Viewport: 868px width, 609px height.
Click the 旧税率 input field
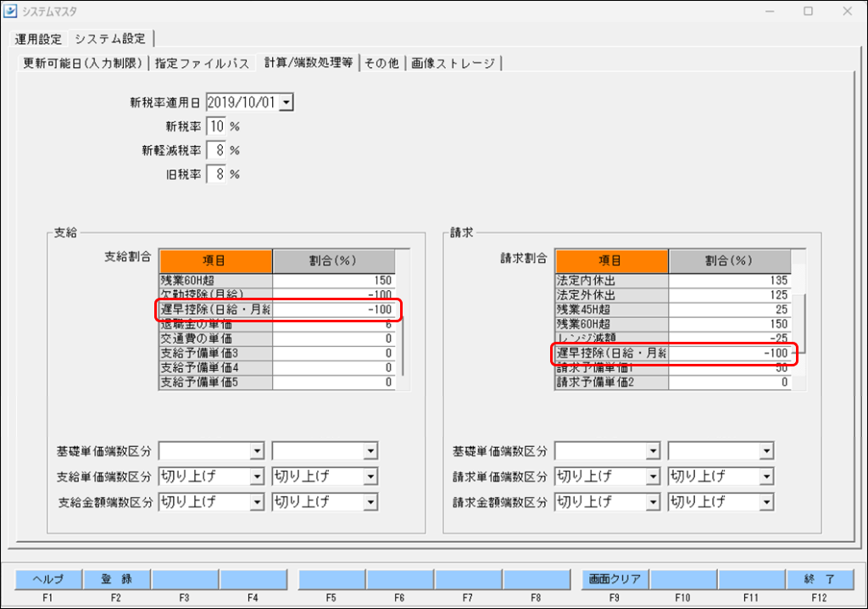point(216,174)
